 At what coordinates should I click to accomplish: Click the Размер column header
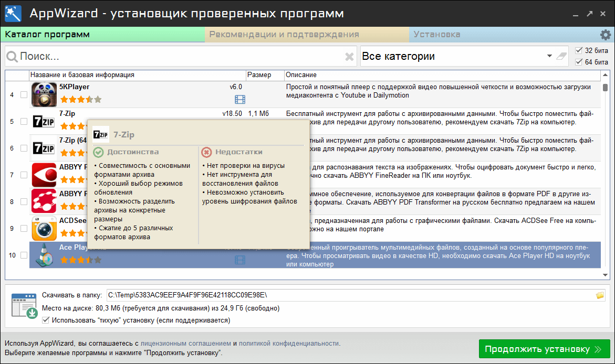[265, 75]
